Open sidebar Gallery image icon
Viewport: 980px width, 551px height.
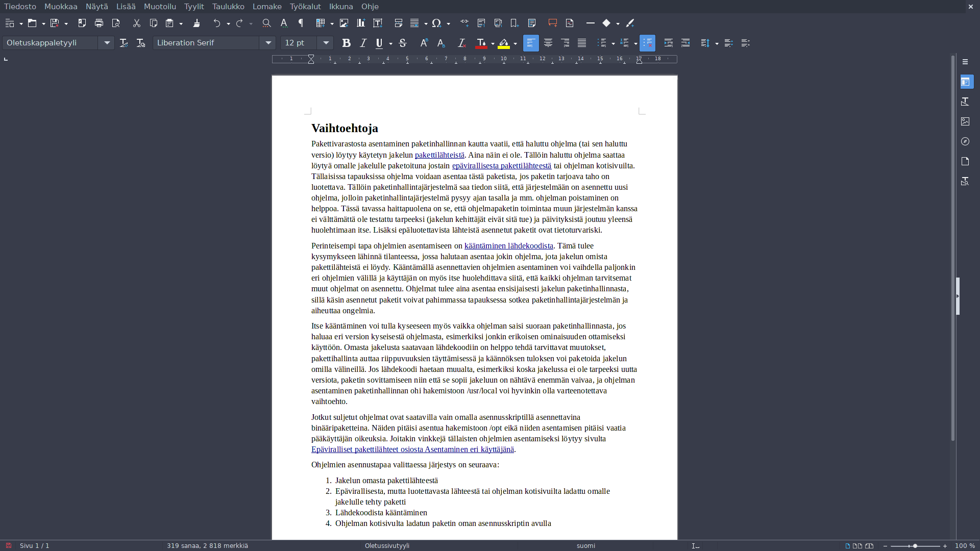[x=965, y=121]
